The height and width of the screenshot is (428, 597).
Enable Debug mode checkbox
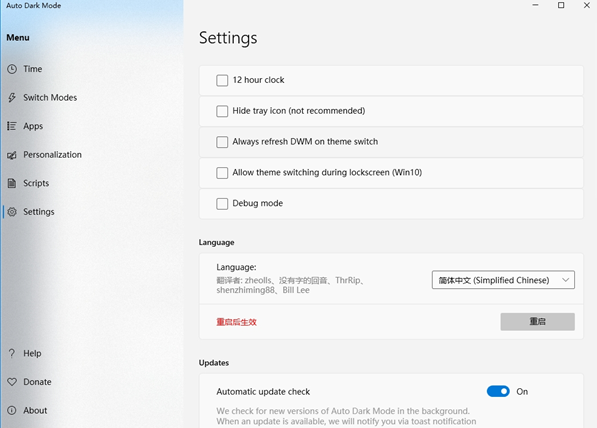point(222,204)
